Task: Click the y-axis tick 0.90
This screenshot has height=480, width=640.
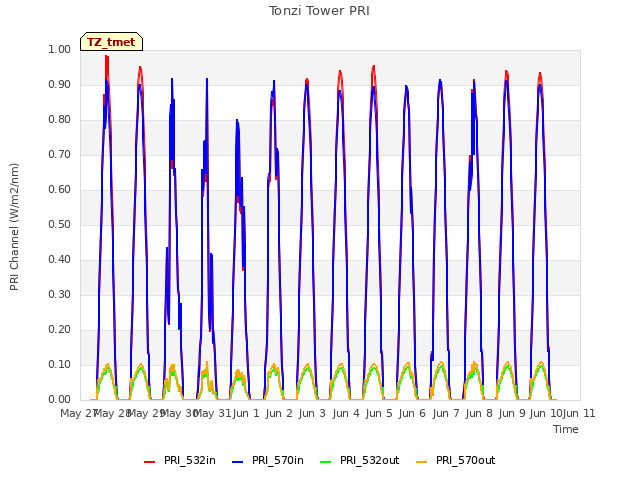Action: (x=60, y=84)
